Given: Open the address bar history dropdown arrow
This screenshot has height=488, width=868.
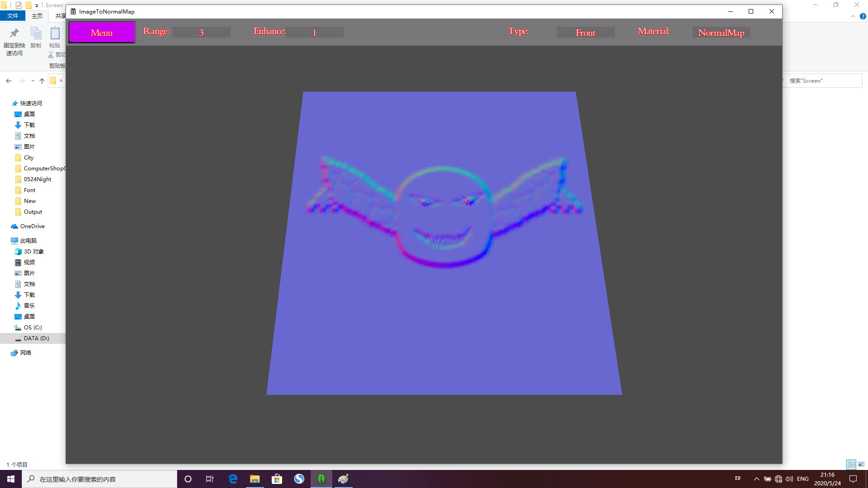Looking at the screenshot, I should (x=32, y=80).
